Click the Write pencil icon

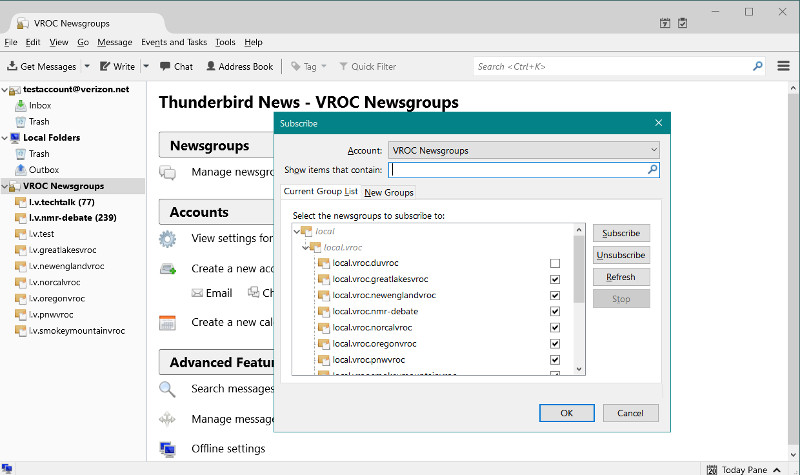click(x=105, y=66)
